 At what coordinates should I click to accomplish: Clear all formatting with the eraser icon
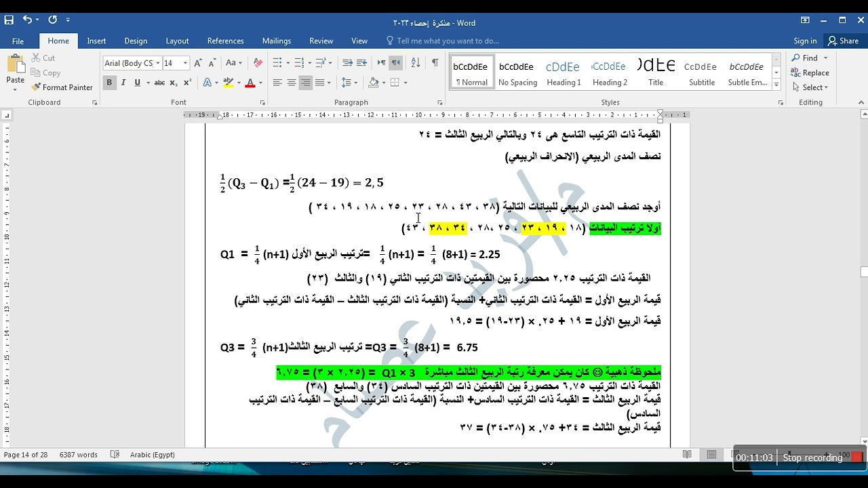point(258,63)
